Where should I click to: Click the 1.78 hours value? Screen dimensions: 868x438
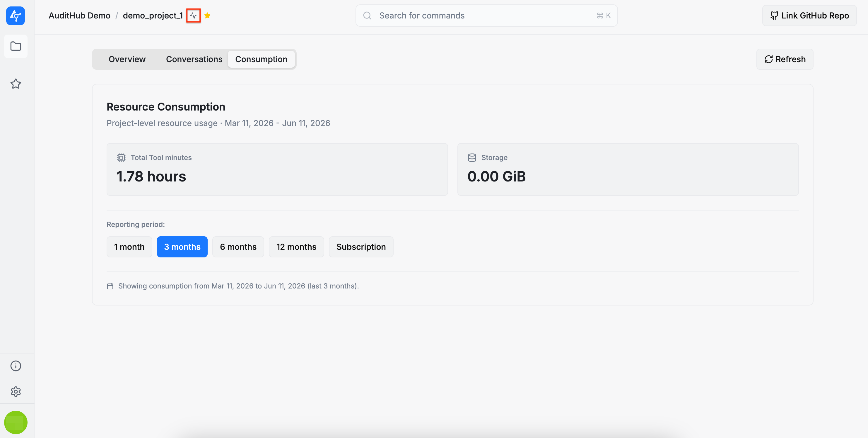[x=151, y=176]
